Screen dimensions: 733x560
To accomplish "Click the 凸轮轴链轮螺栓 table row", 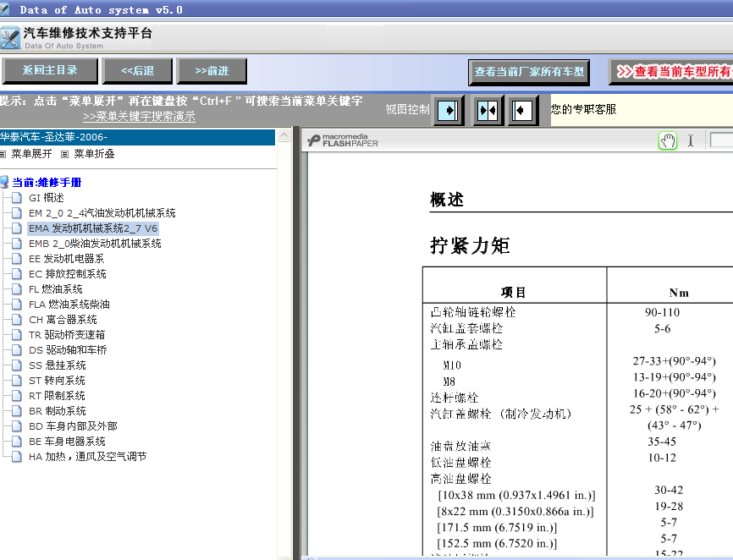I will click(473, 312).
